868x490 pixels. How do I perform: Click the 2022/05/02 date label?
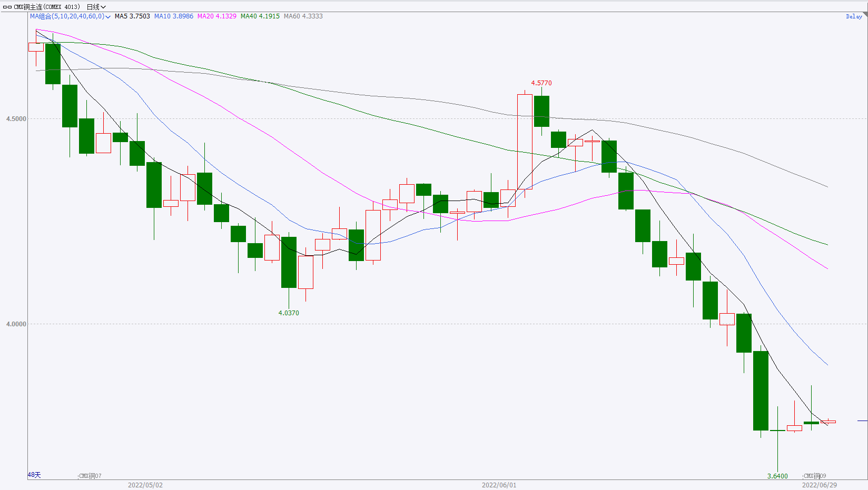click(x=145, y=485)
